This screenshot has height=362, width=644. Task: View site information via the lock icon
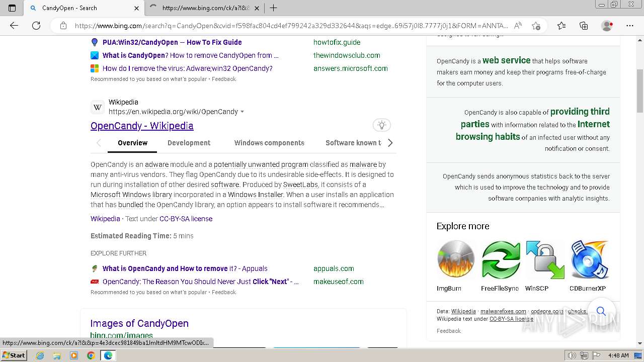click(63, 26)
